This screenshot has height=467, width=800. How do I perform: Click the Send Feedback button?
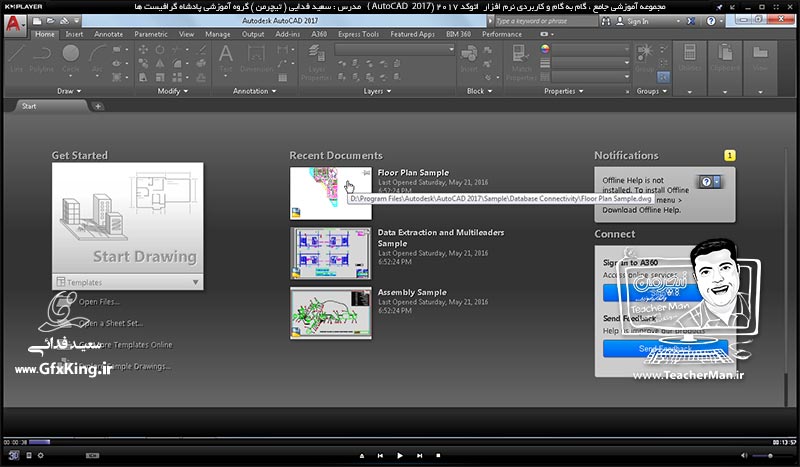coord(665,349)
